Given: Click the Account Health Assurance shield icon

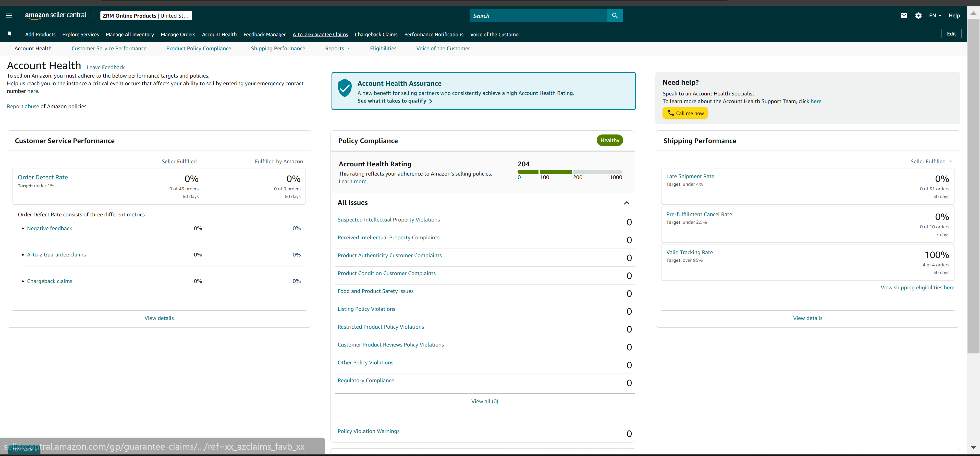Looking at the screenshot, I should pyautogui.click(x=345, y=88).
